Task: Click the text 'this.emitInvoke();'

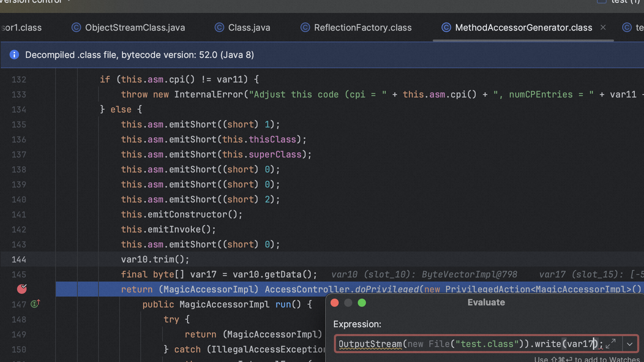Action: pyautogui.click(x=169, y=229)
